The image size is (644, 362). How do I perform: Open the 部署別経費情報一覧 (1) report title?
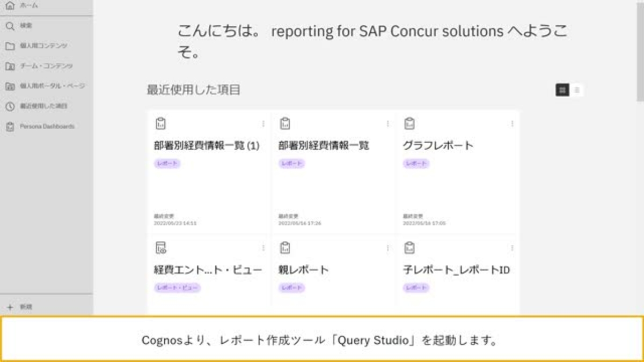[207, 145]
